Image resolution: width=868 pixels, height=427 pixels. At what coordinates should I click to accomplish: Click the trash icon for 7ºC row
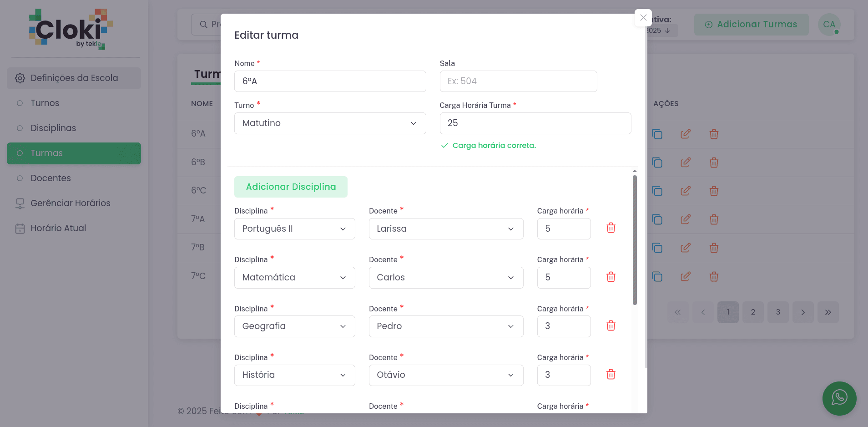tap(714, 276)
